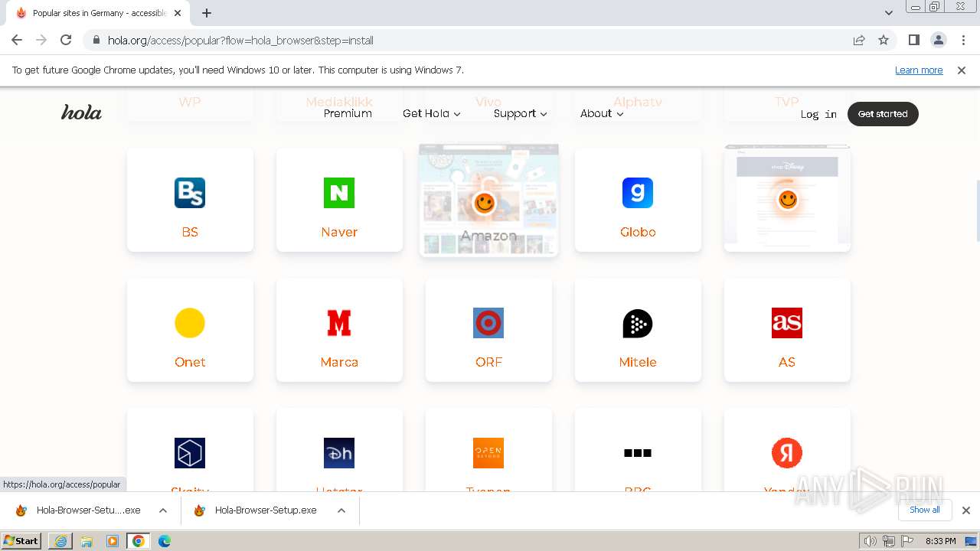Screen dimensions: 980x551
Task: Click the Naver tile label
Action: (x=339, y=232)
